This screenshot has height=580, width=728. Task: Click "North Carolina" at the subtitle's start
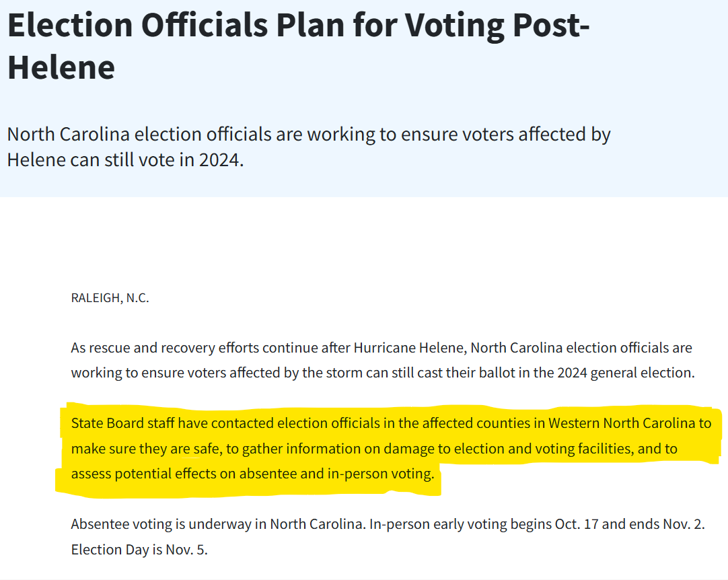(68, 134)
